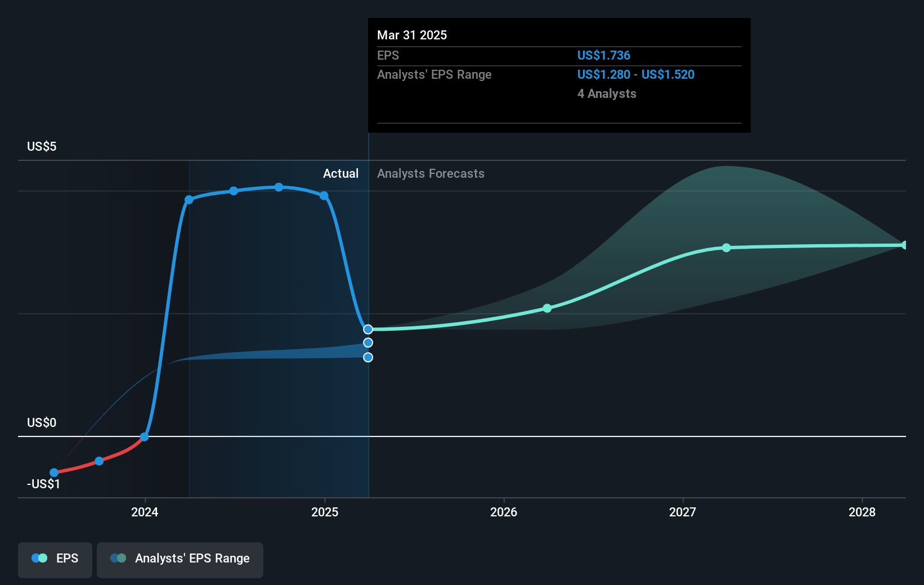This screenshot has height=585, width=924.
Task: Click the US$5 y-axis label
Action: pos(42,147)
